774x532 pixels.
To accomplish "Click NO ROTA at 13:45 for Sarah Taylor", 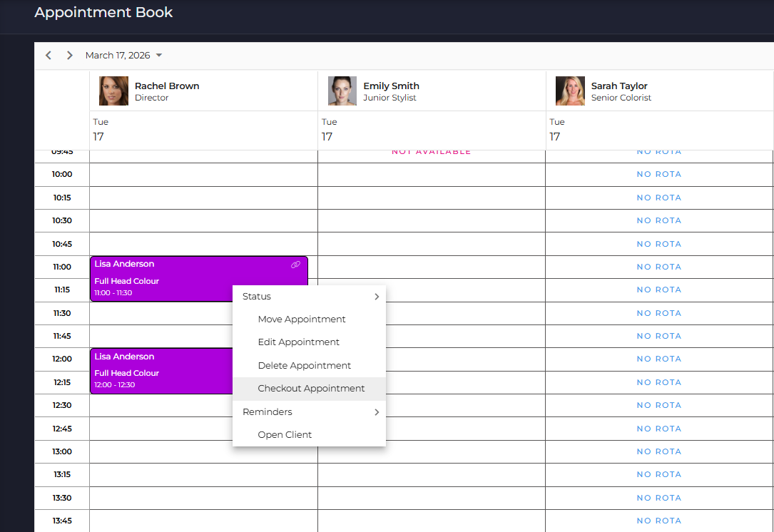I will tap(658, 521).
